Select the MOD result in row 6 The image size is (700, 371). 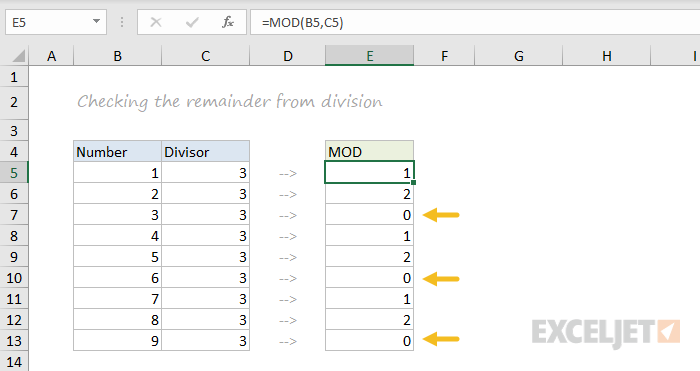pos(370,194)
